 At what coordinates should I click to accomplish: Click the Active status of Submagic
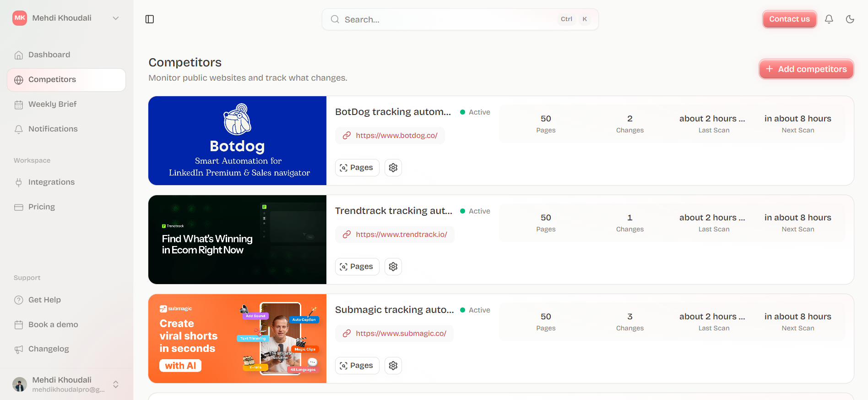475,310
